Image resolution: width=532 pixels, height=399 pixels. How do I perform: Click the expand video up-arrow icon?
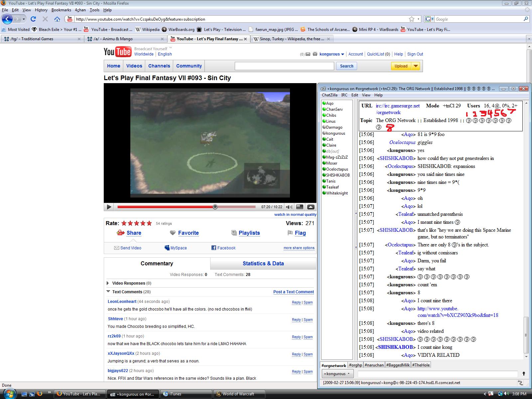pos(311,207)
